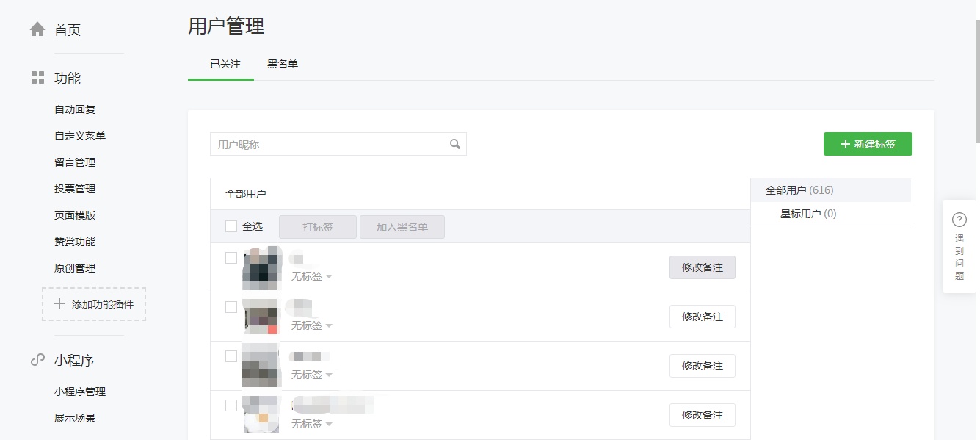Switch to the 黑名单 tab
The height and width of the screenshot is (440, 980).
coord(283,65)
